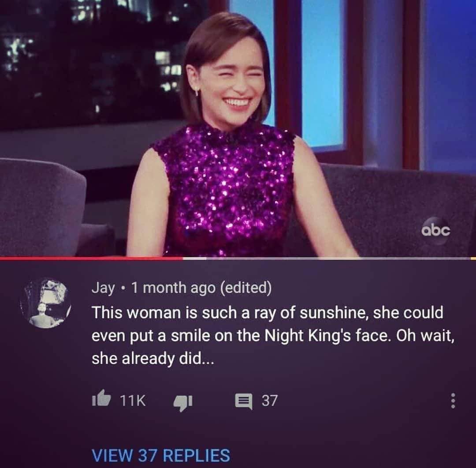Jump to the grey unplayed progress section

pos(338,258)
